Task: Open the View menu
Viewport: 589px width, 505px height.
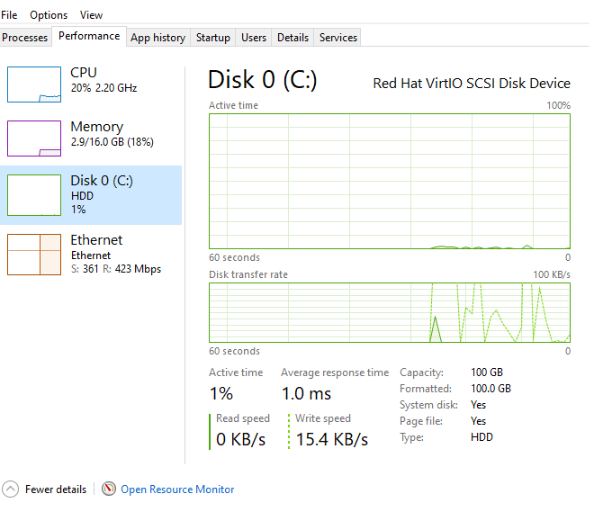Action: click(x=91, y=15)
